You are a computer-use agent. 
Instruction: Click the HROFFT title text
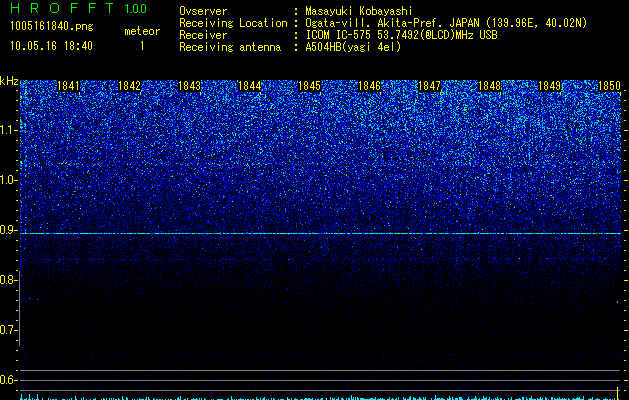click(62, 8)
